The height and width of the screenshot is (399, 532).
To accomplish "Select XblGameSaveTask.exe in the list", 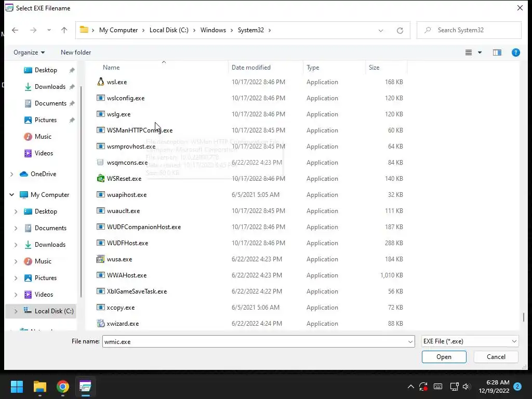I will point(137,291).
